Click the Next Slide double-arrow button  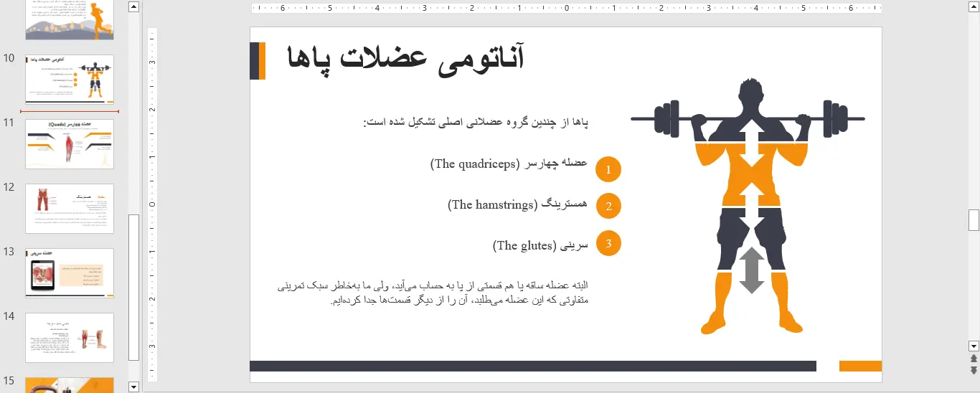974,370
